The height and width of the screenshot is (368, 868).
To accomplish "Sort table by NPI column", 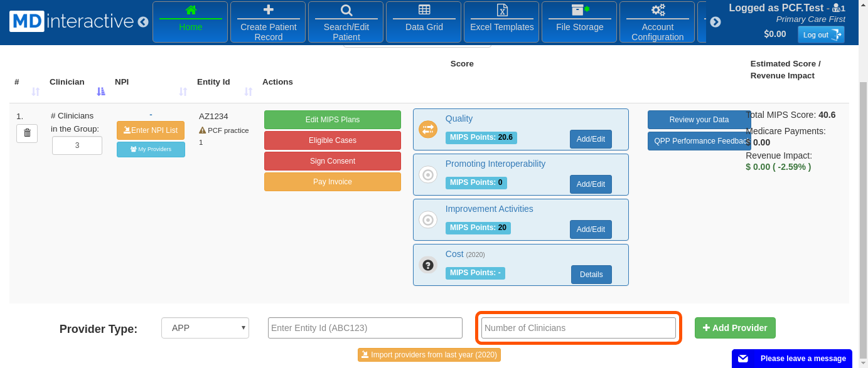I will [183, 92].
